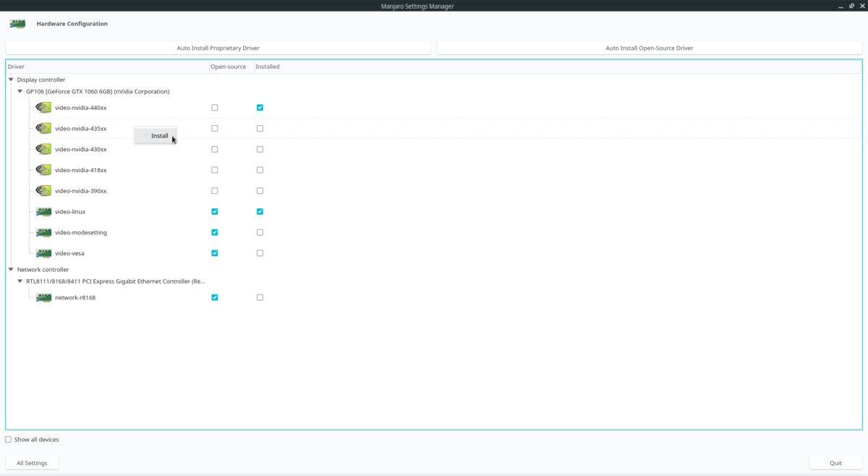
Task: Collapse the Display controller tree node
Action: pos(11,80)
